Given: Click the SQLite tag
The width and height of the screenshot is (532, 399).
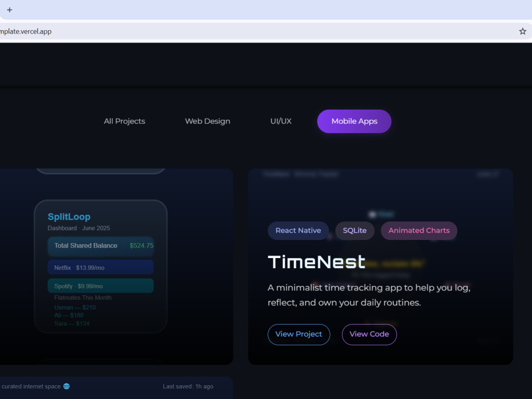Looking at the screenshot, I should coord(354,231).
